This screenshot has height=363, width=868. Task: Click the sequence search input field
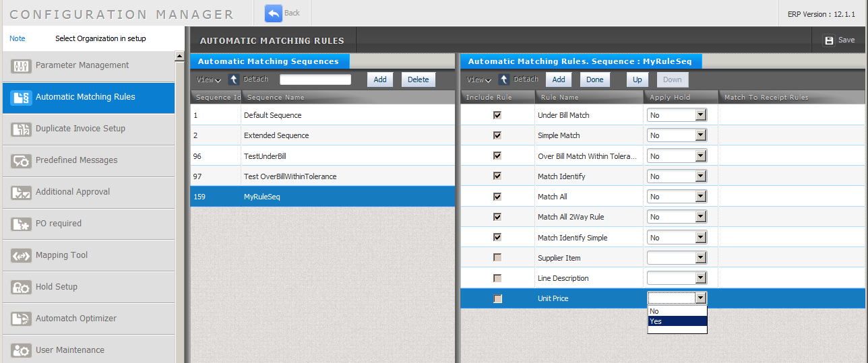click(x=315, y=79)
